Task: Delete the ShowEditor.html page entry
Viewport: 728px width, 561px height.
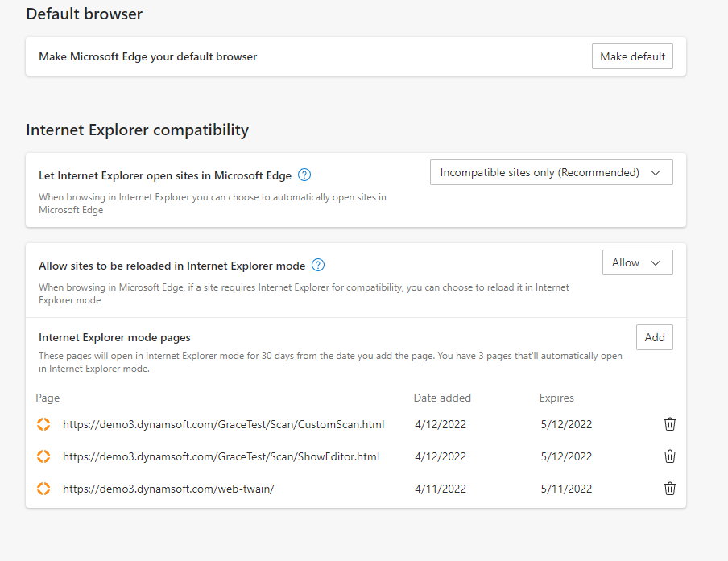Action: click(669, 456)
